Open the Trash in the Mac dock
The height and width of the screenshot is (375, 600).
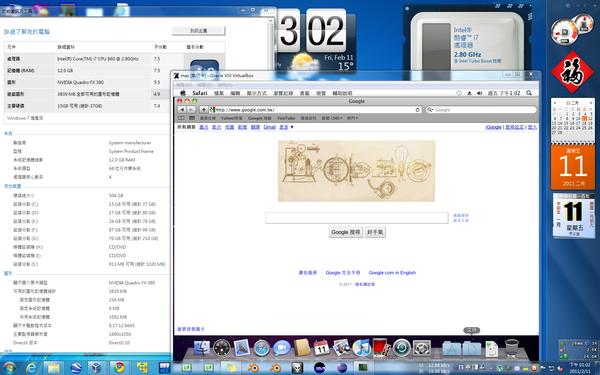pyautogui.click(x=512, y=348)
